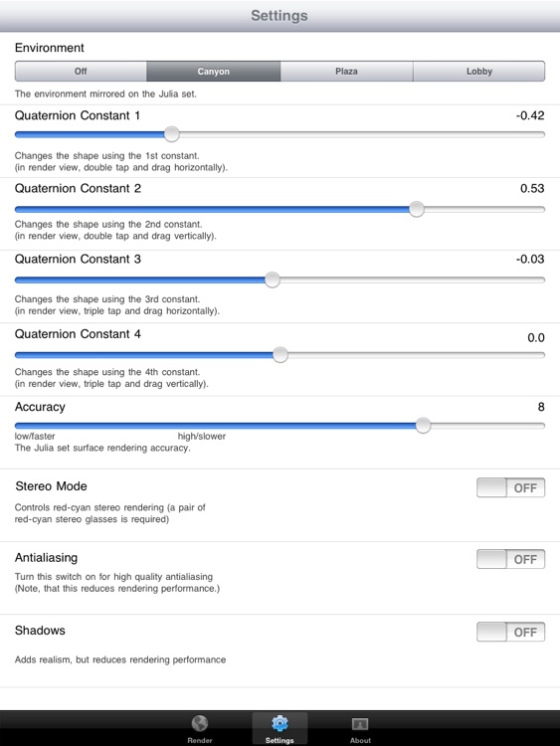Select the Canyon environment segment
This screenshot has height=746, width=560.
213,71
